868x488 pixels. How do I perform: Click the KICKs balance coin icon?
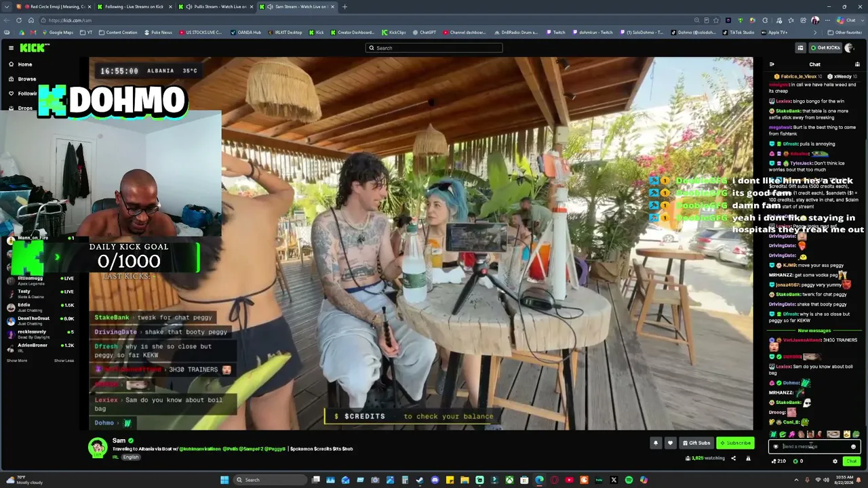(x=795, y=461)
